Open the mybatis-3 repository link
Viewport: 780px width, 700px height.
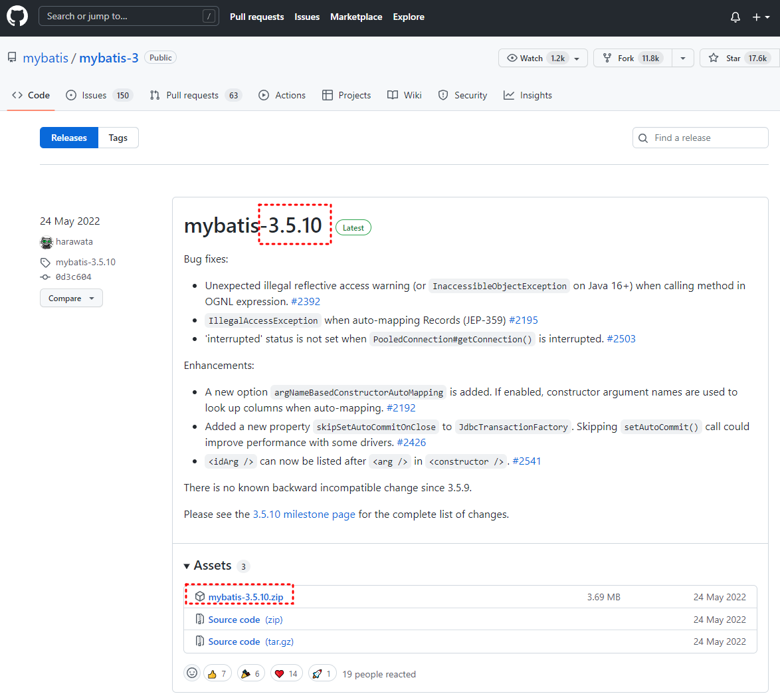[108, 58]
